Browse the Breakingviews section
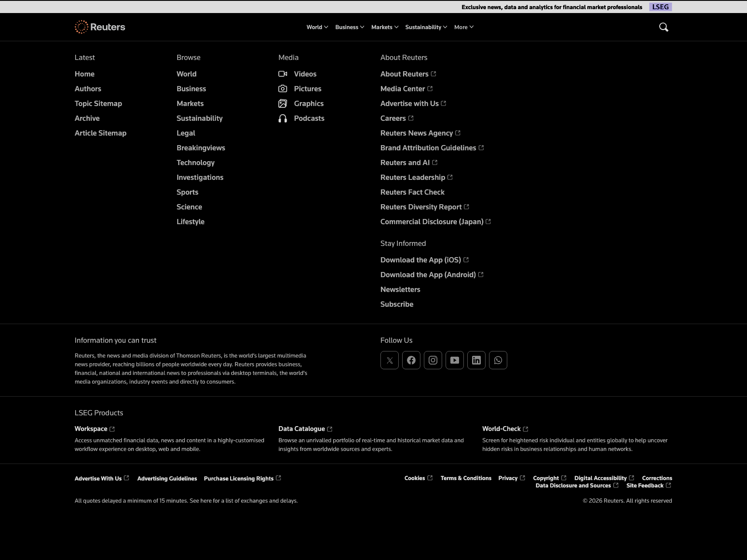 point(201,148)
